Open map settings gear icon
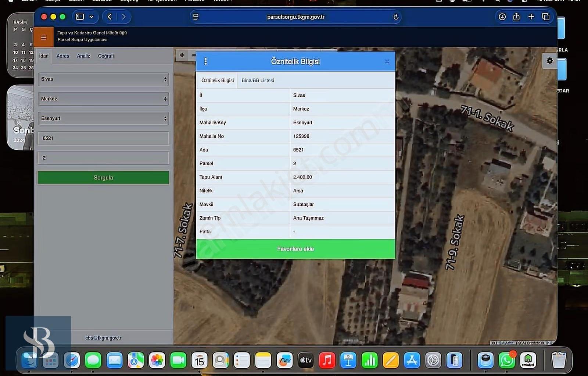 coord(549,61)
